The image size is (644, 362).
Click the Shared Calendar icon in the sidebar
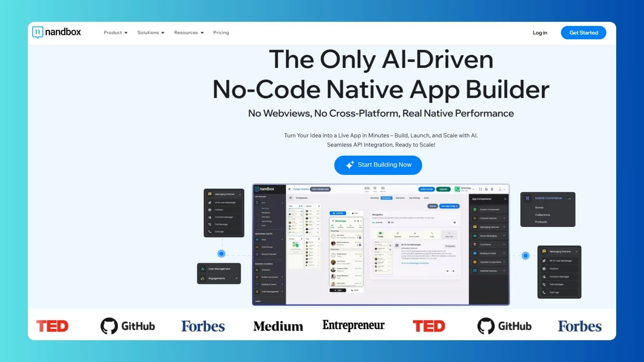[257, 254]
